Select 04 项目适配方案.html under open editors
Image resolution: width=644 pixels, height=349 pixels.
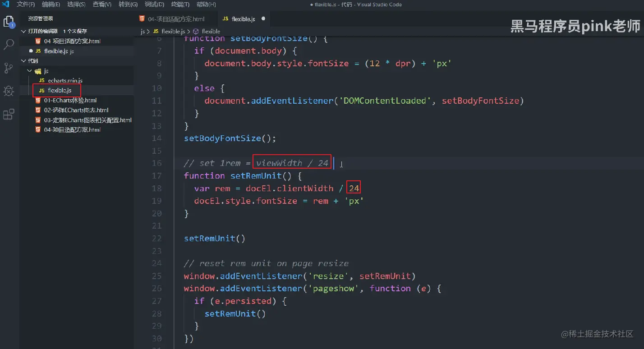coord(72,41)
